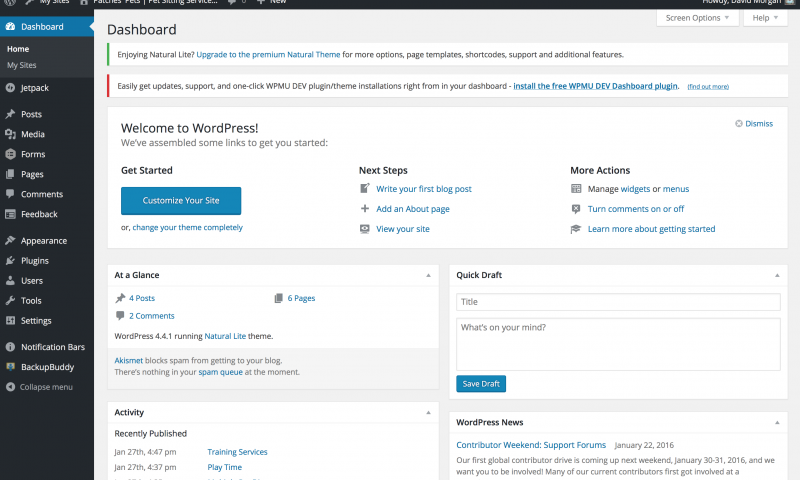Follow the change your theme completely link

pyautogui.click(x=187, y=228)
